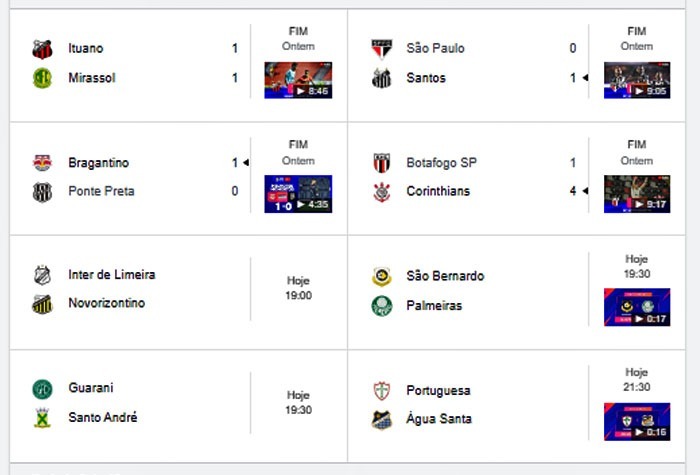The image size is (700, 475).
Task: Click the Ponte Preta team name
Action: point(101,191)
